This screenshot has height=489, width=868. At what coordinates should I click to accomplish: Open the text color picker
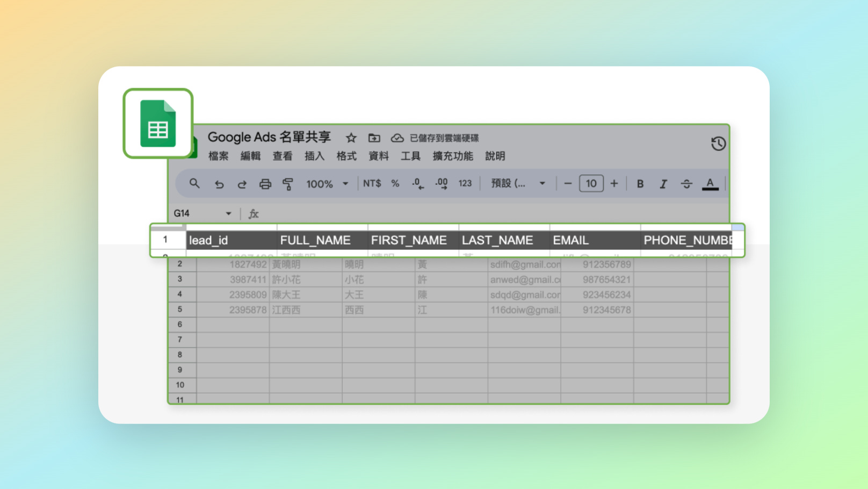click(710, 184)
